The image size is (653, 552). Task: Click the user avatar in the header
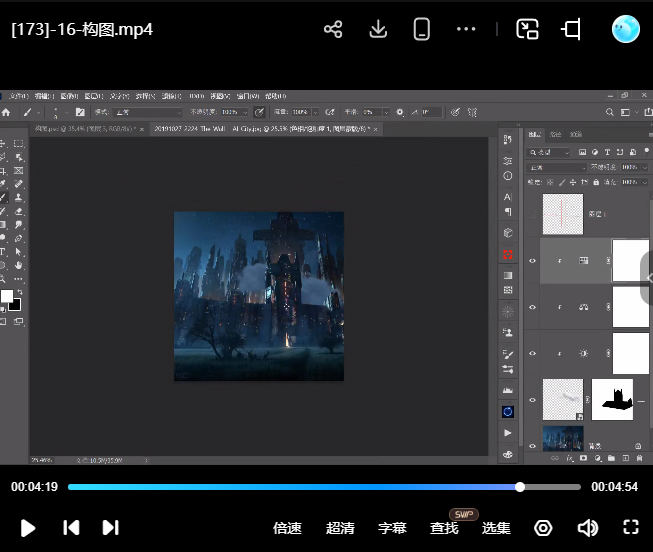[x=626, y=29]
